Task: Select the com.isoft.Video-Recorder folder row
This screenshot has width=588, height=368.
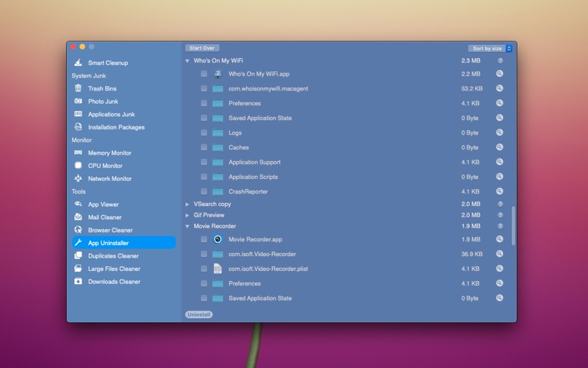Action: click(347, 254)
